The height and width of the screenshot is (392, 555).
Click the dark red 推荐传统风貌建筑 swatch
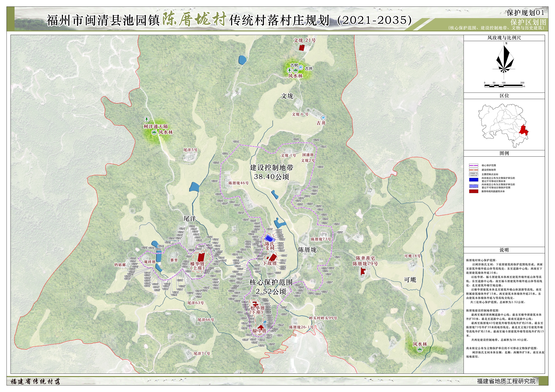(473, 191)
